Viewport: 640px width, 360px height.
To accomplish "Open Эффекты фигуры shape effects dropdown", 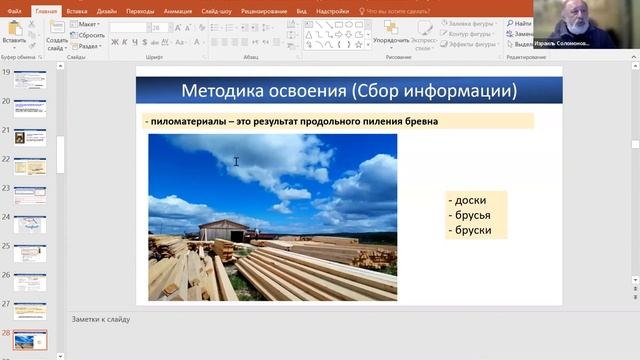I will 470,44.
